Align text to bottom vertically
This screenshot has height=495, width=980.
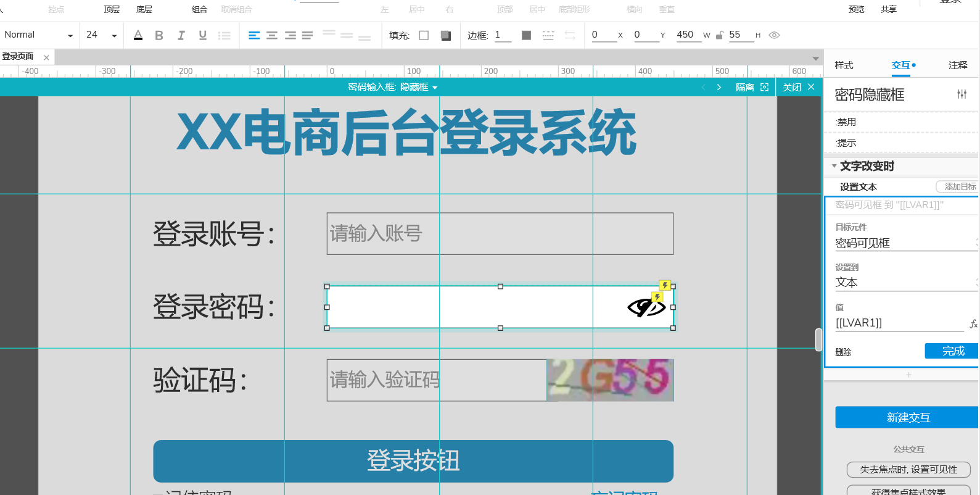coord(364,38)
